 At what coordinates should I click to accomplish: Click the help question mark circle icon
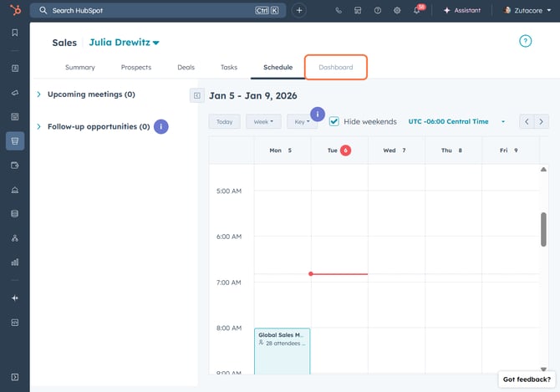click(x=525, y=41)
